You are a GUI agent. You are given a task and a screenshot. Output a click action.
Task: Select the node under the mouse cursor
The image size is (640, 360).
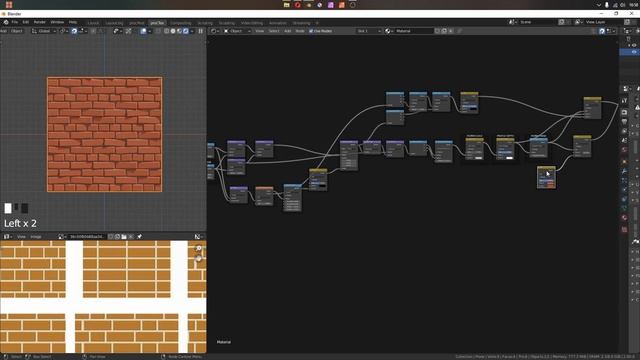[546, 178]
